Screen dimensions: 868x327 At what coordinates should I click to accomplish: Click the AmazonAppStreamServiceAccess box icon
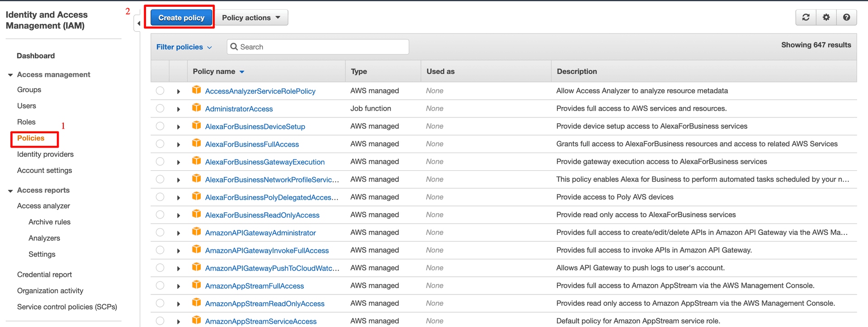coord(196,320)
